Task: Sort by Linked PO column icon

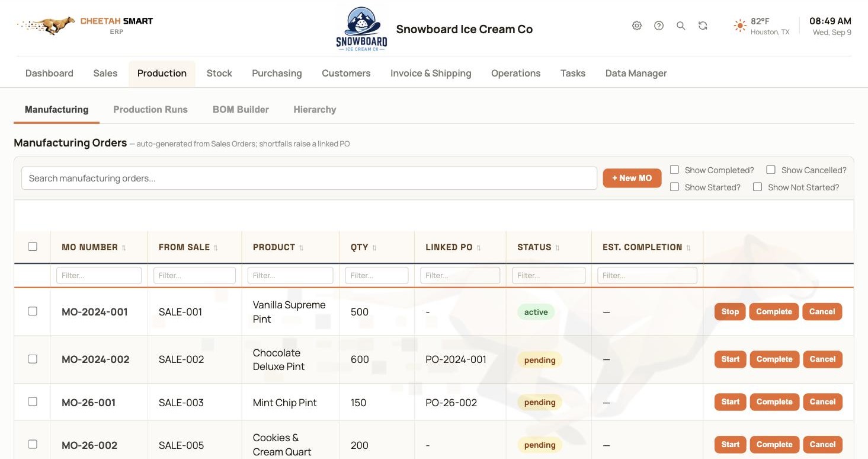Action: (479, 248)
